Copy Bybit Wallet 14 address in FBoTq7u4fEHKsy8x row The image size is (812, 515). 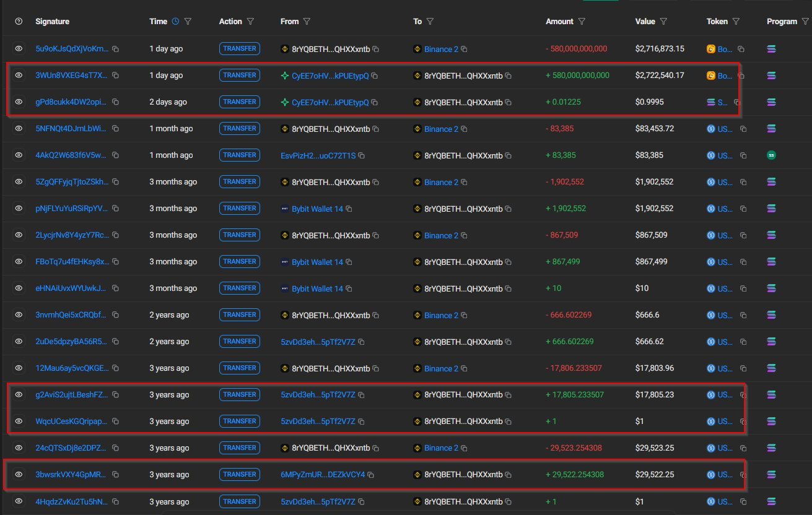pyautogui.click(x=349, y=262)
